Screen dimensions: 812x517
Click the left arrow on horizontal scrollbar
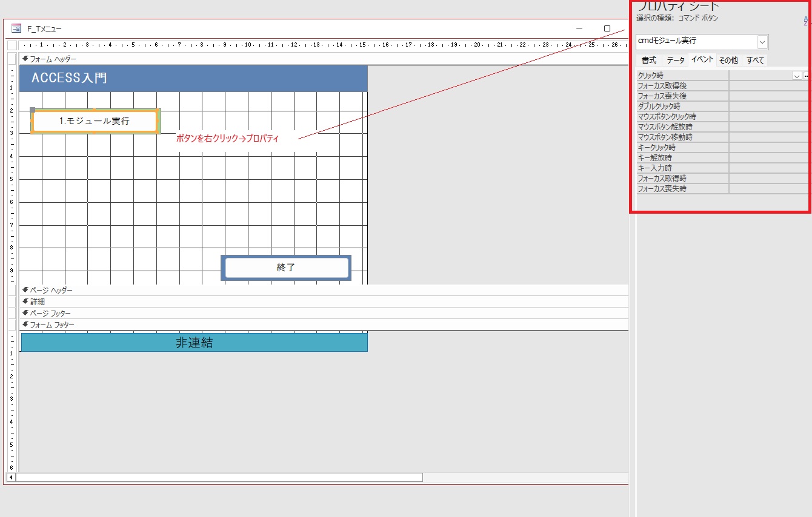pos(10,477)
